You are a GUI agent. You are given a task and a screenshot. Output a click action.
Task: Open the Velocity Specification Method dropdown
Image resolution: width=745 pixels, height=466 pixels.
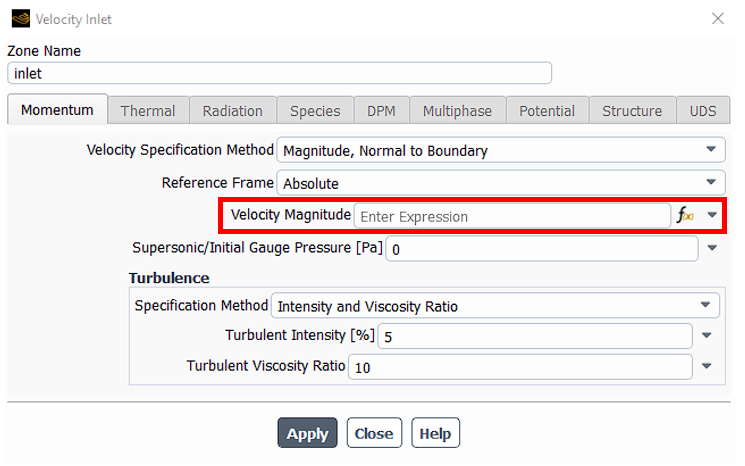501,150
